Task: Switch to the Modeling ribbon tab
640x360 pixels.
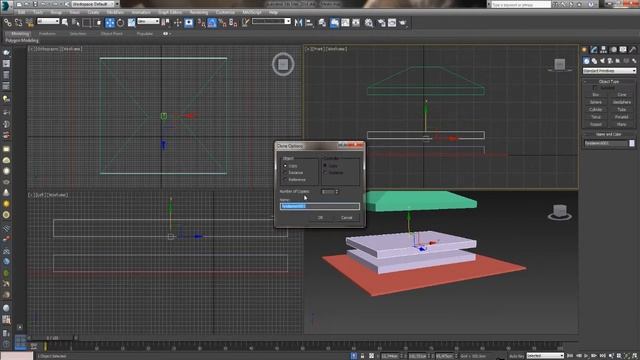Action: tap(20, 34)
